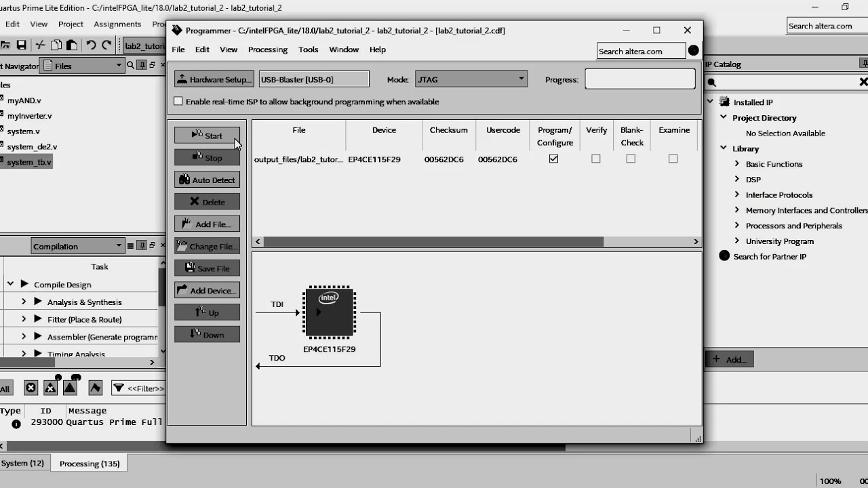Open Quartus Assignments menu
The width and height of the screenshot is (868, 488).
click(117, 24)
